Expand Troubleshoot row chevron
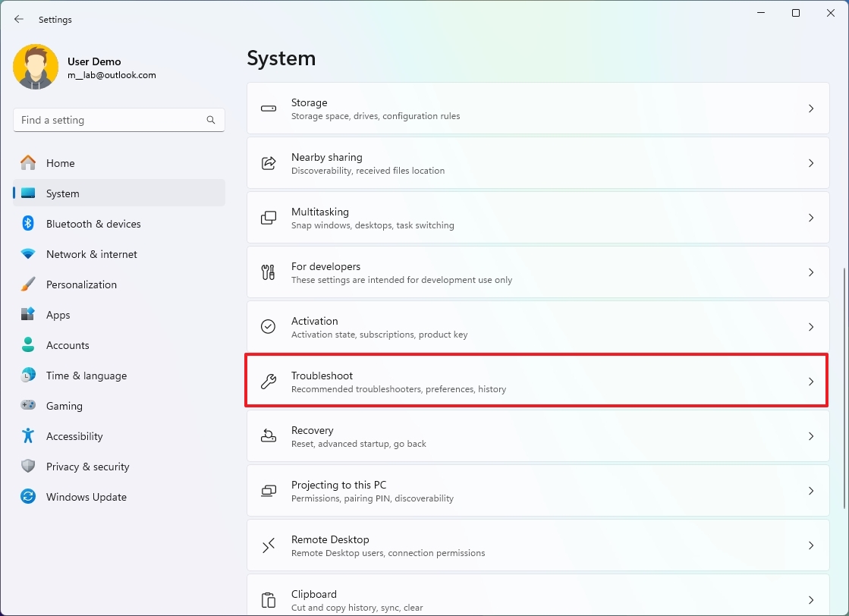This screenshot has width=849, height=616. 810,382
